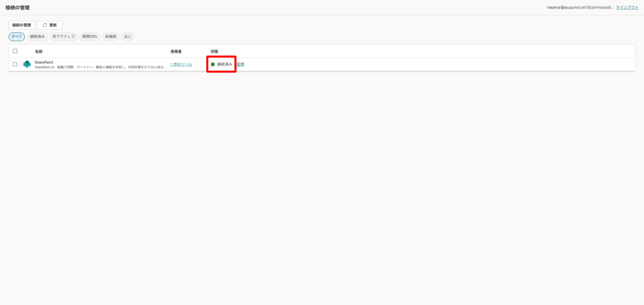Click the サインアウト link
Viewport: 644px width, 305px height.
[627, 7]
